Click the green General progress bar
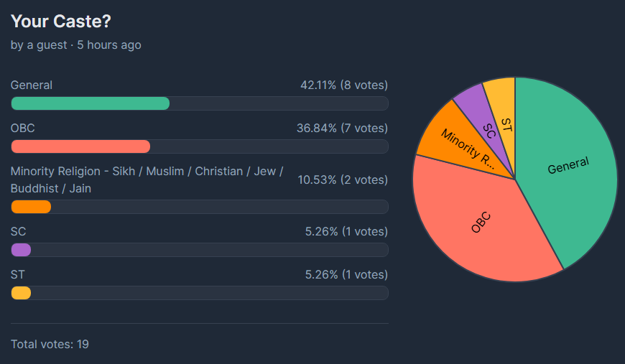The height and width of the screenshot is (364, 625). coord(91,103)
